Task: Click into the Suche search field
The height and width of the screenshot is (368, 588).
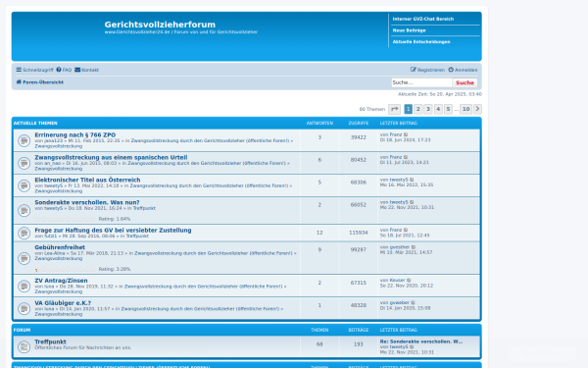Action: coord(421,82)
